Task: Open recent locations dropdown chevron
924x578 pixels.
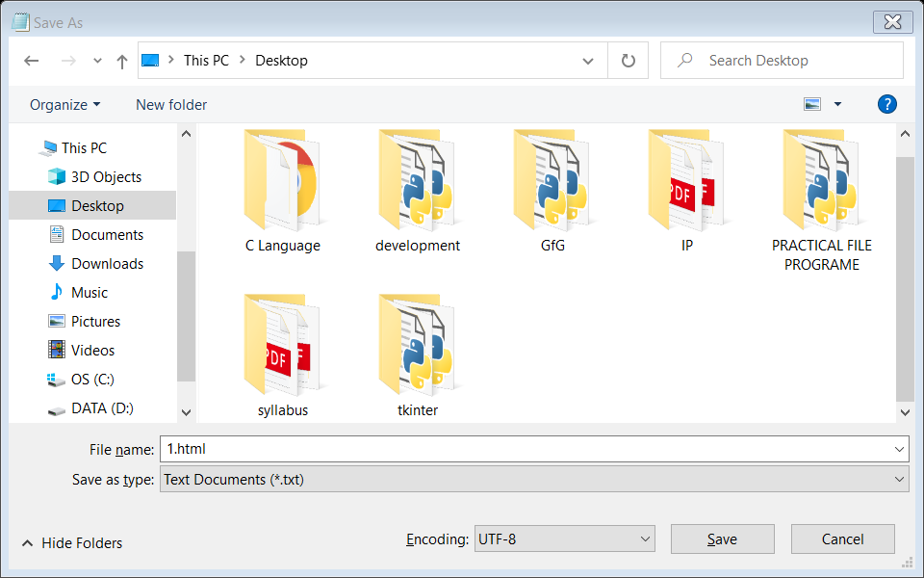Action: (x=97, y=61)
